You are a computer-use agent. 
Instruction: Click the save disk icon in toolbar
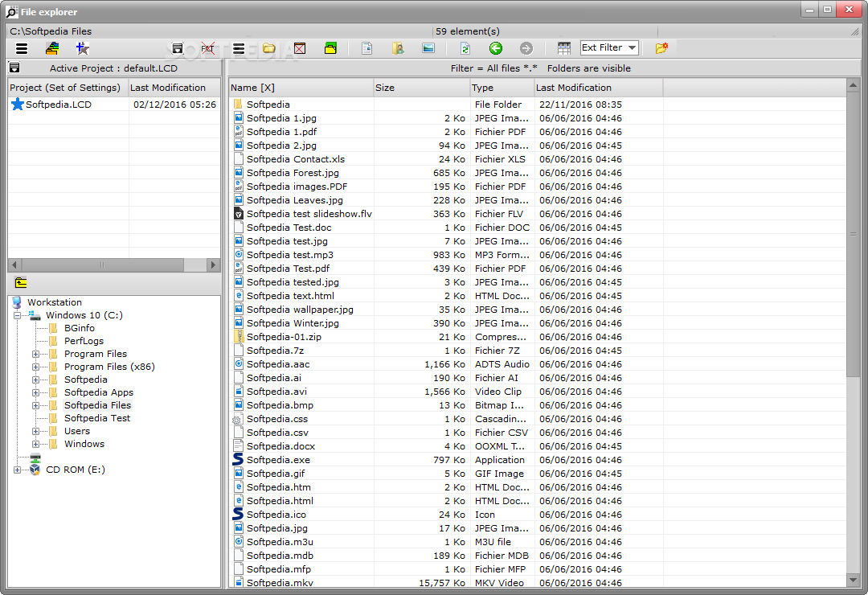pos(177,49)
